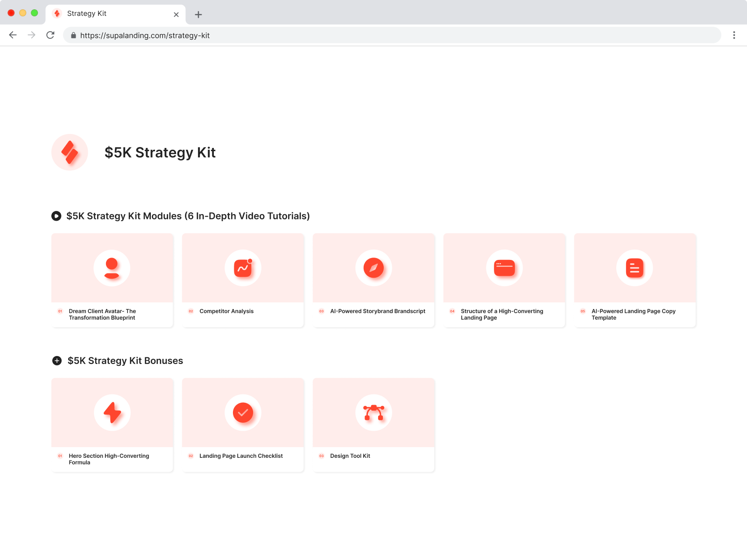The width and height of the screenshot is (747, 560).
Task: Click the Design Tool Kit vector icon
Action: pos(373,413)
